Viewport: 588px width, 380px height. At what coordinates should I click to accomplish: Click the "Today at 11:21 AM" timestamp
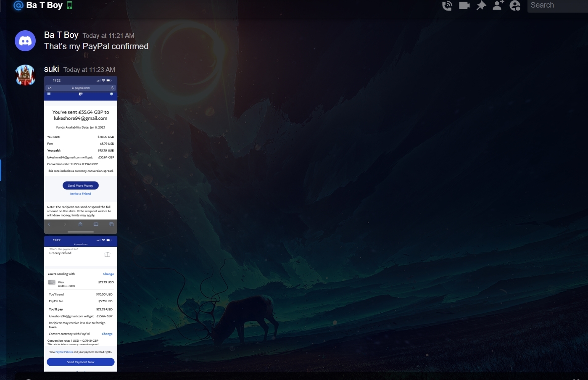point(108,36)
